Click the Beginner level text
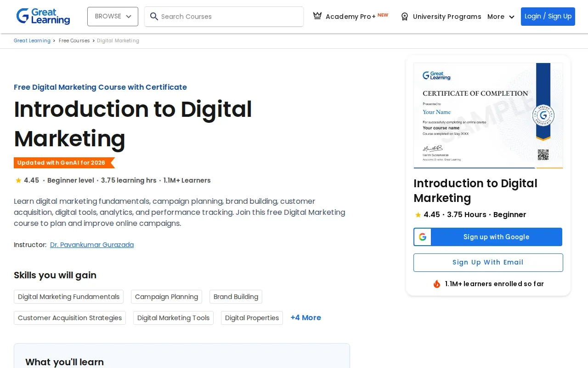Image resolution: width=588 pixels, height=368 pixels. coord(71,180)
